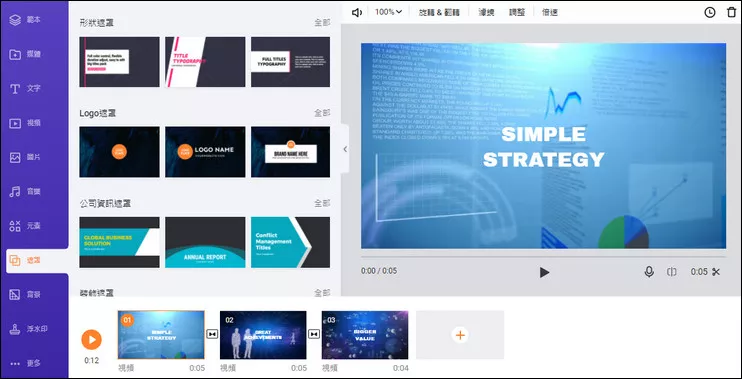The width and height of the screenshot is (742, 379).
Task: Open the 文字 text section in sidebar
Action: [25, 89]
